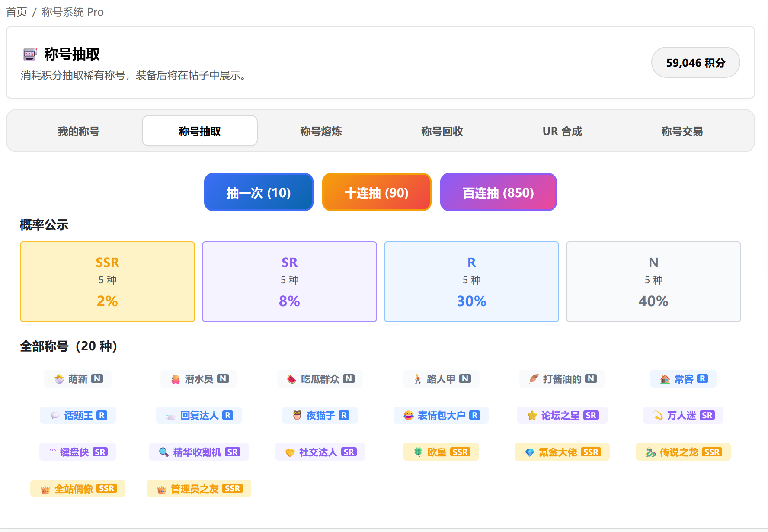Switch to the 称号交易 tab
The height and width of the screenshot is (532, 768).
click(682, 131)
